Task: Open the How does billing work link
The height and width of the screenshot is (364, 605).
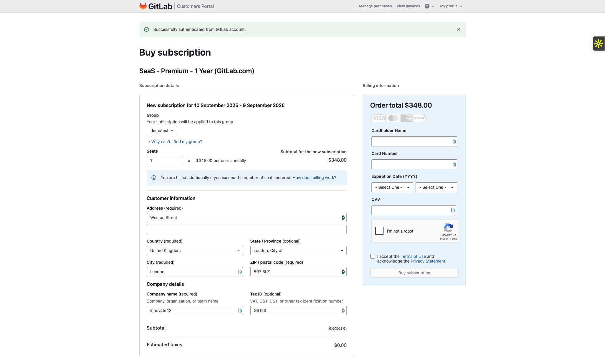Action: (x=314, y=178)
